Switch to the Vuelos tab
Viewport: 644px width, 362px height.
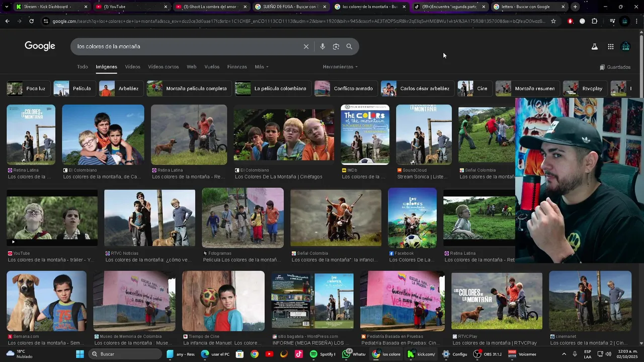[x=212, y=67]
